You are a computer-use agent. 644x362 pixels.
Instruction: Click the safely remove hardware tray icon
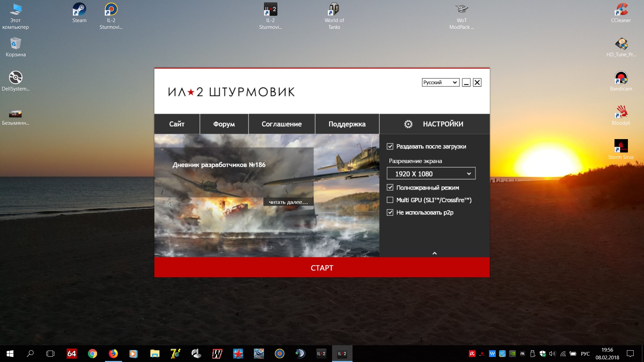click(x=532, y=354)
